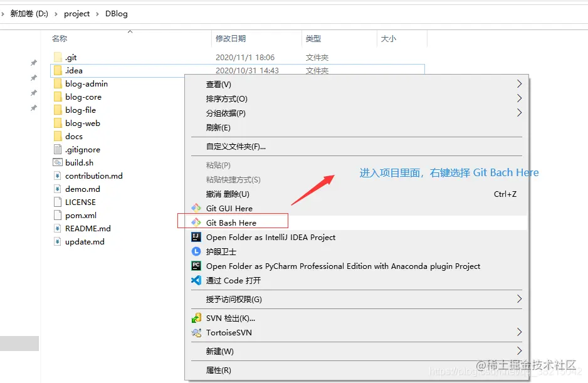Sort by 类型 column header
This screenshot has height=383, width=588.
pyautogui.click(x=313, y=38)
